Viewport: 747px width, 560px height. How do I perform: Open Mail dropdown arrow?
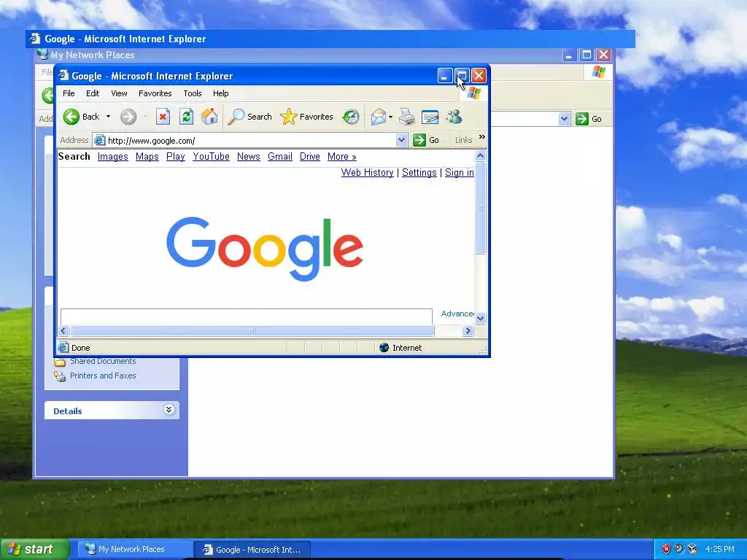pyautogui.click(x=391, y=117)
